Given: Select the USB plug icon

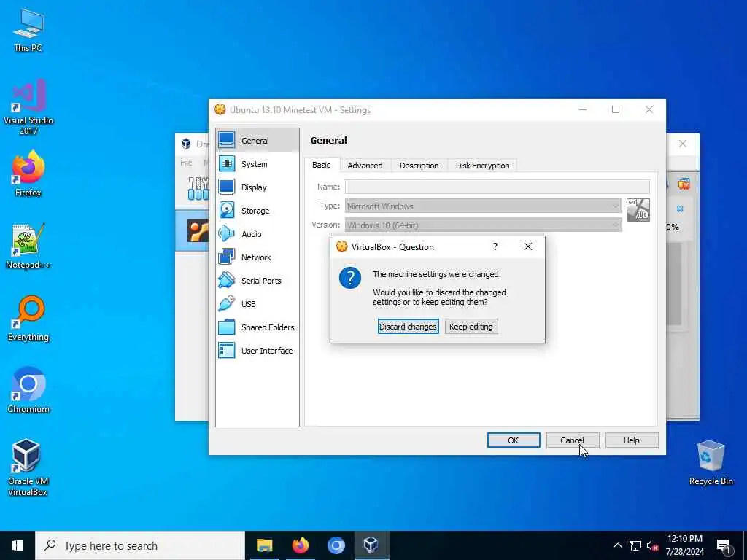Looking at the screenshot, I should [x=227, y=303].
